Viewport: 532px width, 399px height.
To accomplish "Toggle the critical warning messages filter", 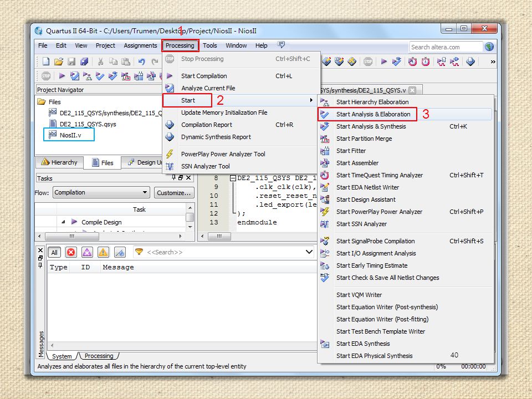I will pos(87,252).
